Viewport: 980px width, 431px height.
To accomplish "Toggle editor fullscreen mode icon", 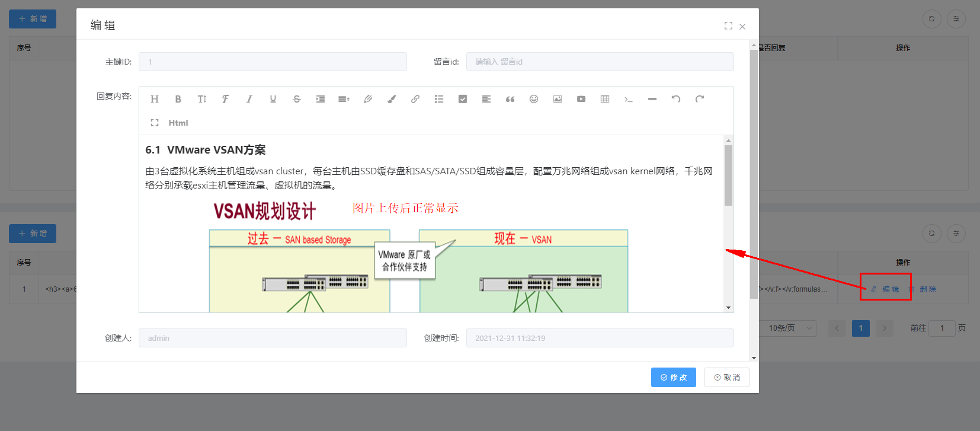I will coord(155,123).
